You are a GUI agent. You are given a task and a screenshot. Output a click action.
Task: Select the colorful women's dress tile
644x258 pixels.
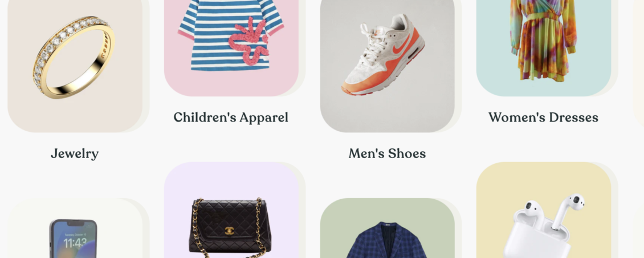tap(543, 48)
